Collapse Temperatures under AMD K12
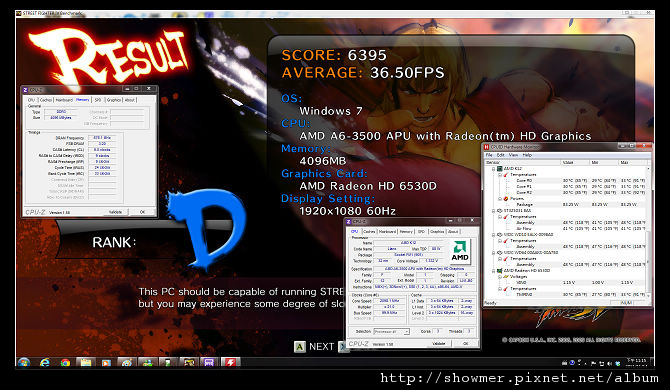This screenshot has height=390, width=670. 500,175
